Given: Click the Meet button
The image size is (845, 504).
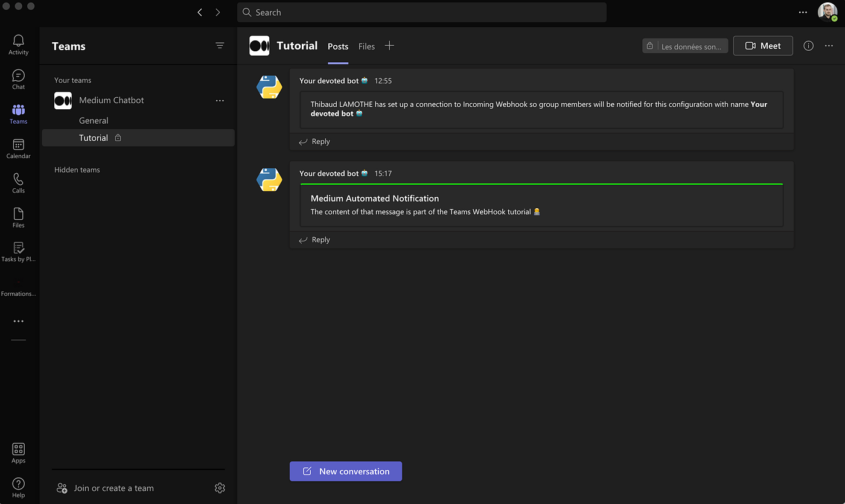Looking at the screenshot, I should tap(763, 46).
